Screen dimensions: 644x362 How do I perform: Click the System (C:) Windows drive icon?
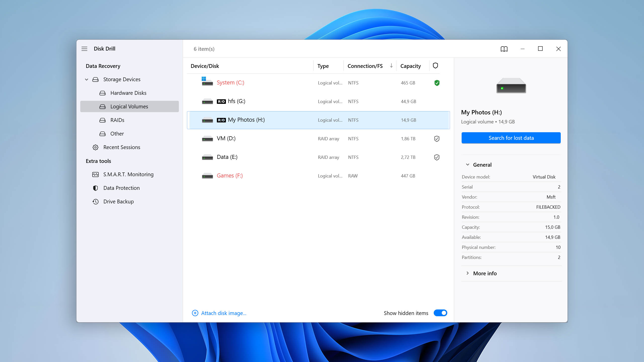point(207,81)
